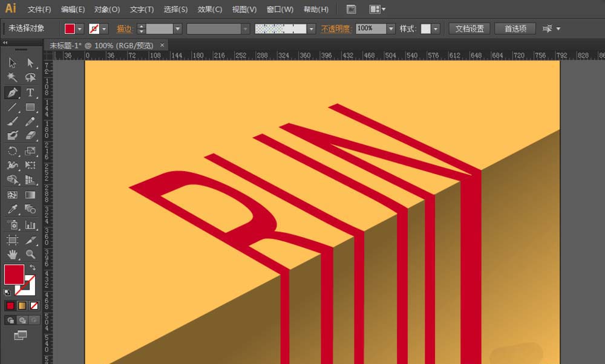This screenshot has width=605, height=364.
Task: Select the Type tool
Action: coord(30,93)
